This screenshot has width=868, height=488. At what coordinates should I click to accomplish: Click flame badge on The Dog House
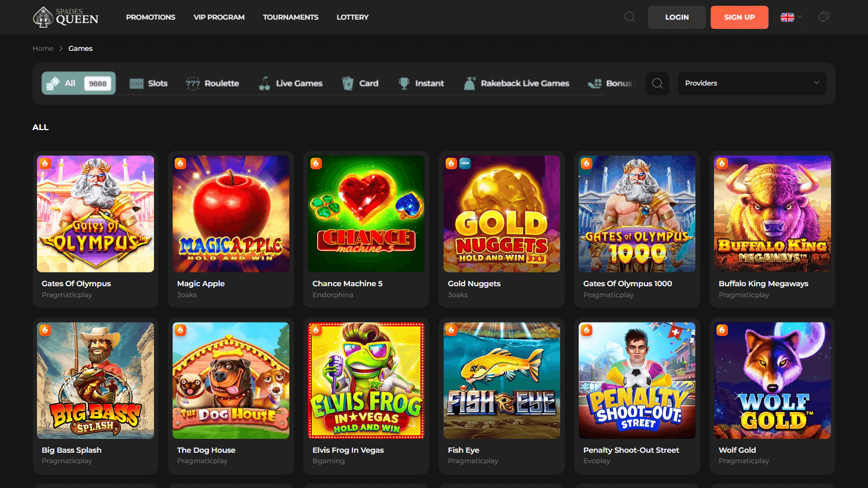pyautogui.click(x=181, y=330)
